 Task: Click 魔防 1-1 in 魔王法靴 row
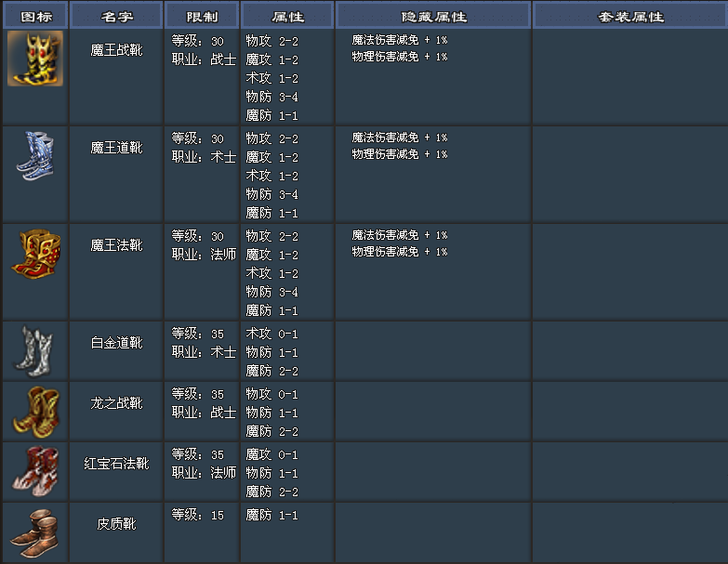point(272,309)
